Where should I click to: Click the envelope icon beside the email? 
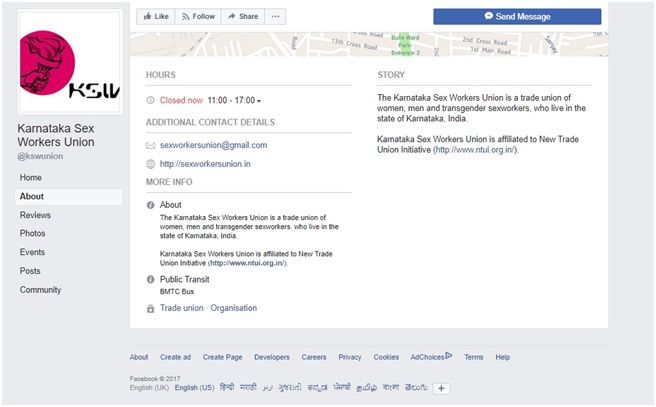150,145
